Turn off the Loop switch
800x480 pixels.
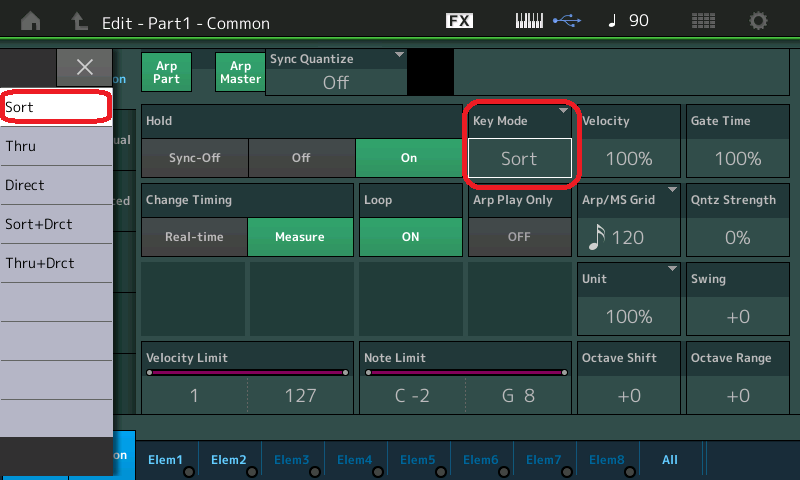[x=410, y=237]
